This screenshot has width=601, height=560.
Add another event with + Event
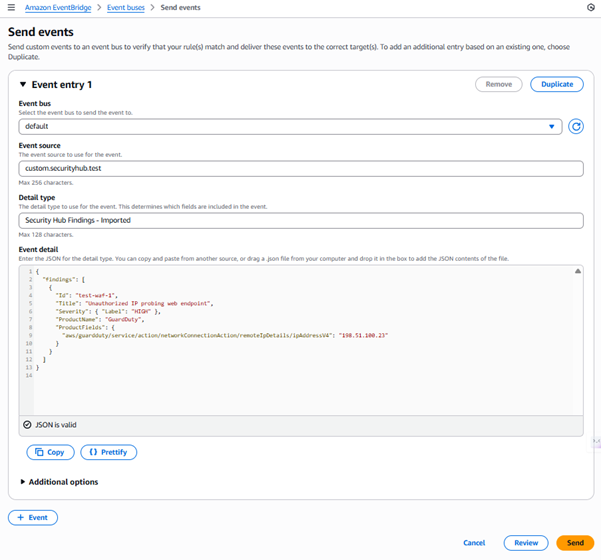click(x=33, y=518)
